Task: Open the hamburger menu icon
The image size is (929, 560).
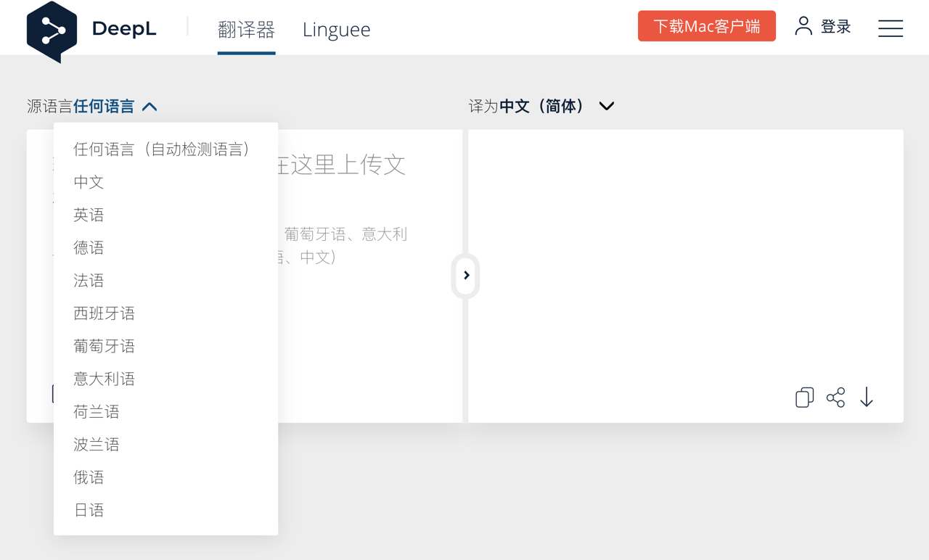Action: [891, 28]
